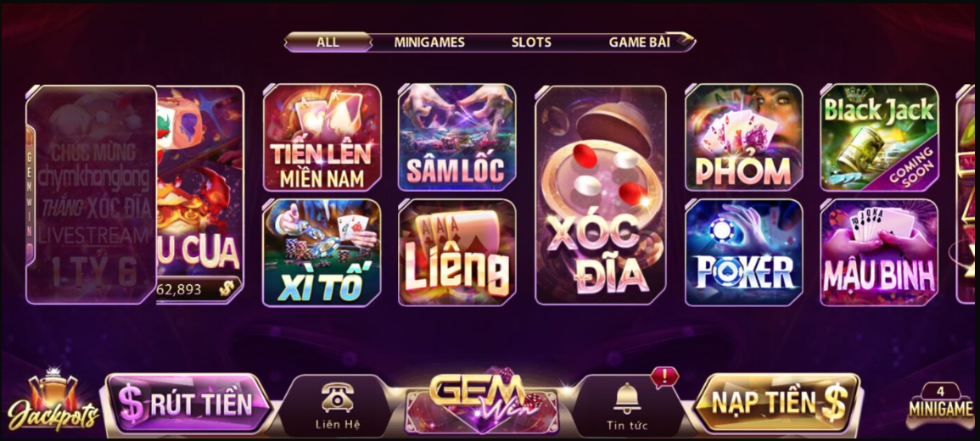The width and height of the screenshot is (980, 441).
Task: Open the Black Jack coming soon tile
Action: (879, 137)
